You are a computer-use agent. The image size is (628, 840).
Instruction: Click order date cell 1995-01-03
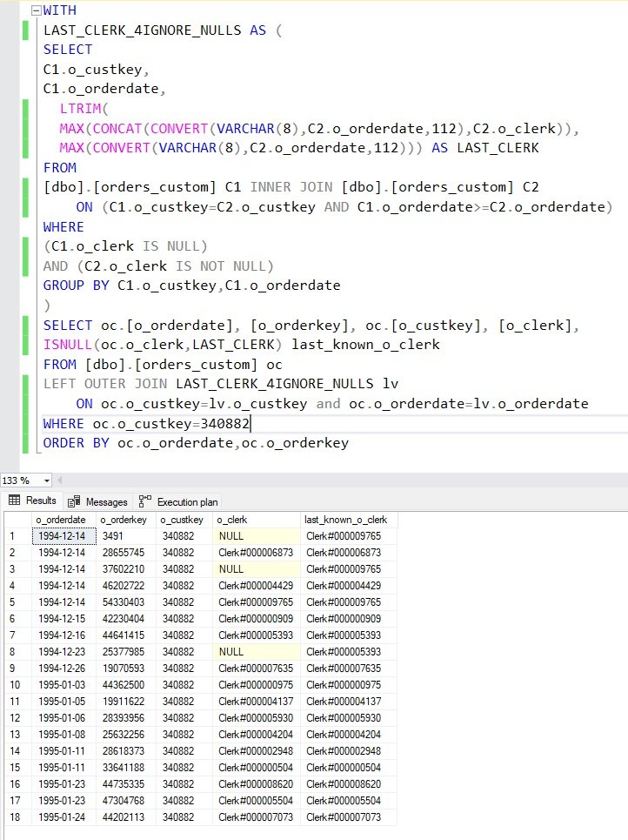click(x=63, y=685)
